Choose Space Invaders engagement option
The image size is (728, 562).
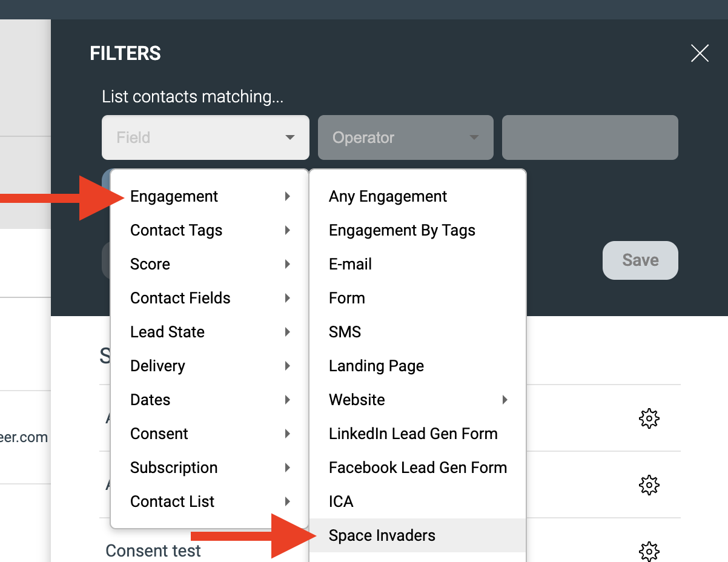click(418, 535)
